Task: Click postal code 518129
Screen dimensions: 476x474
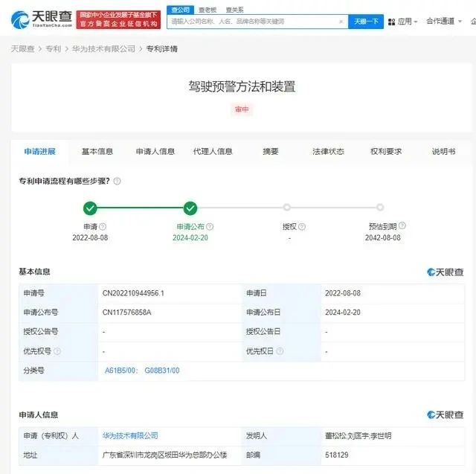Action: point(337,455)
